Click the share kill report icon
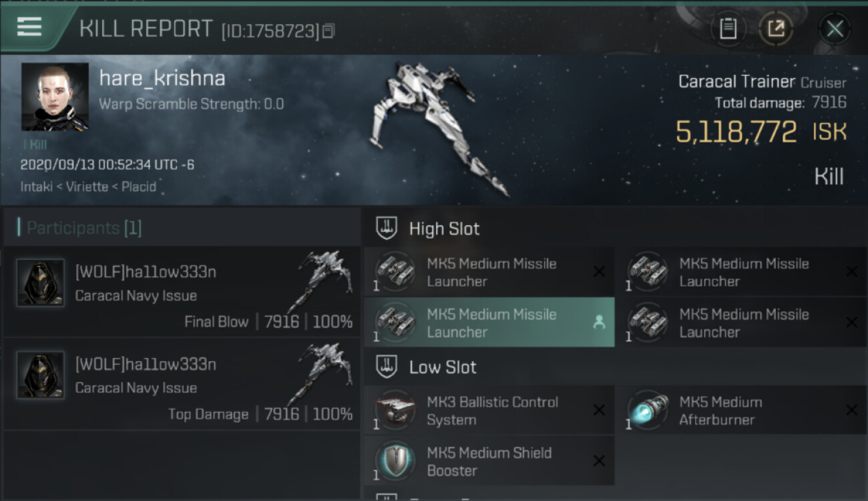 [x=775, y=29]
